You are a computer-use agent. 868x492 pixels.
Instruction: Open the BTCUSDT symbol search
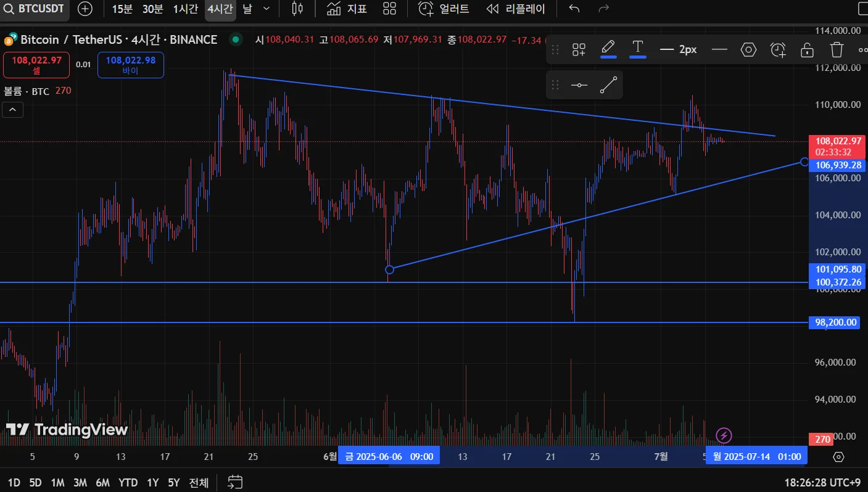[x=35, y=9]
